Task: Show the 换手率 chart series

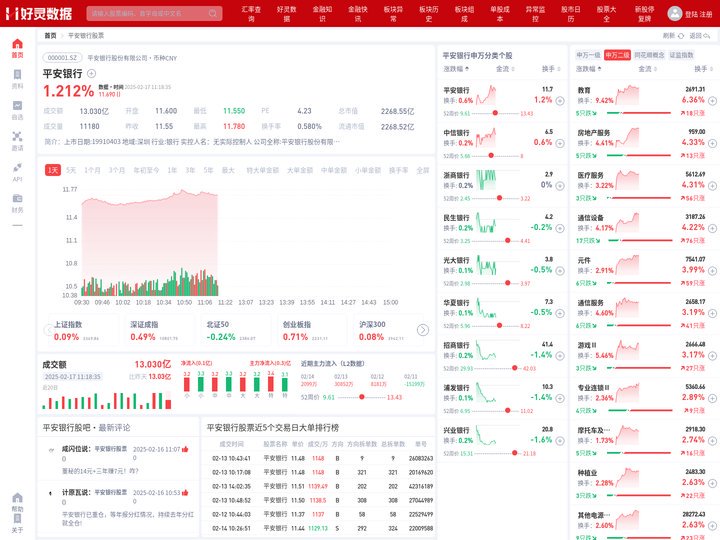Action: coord(399,170)
